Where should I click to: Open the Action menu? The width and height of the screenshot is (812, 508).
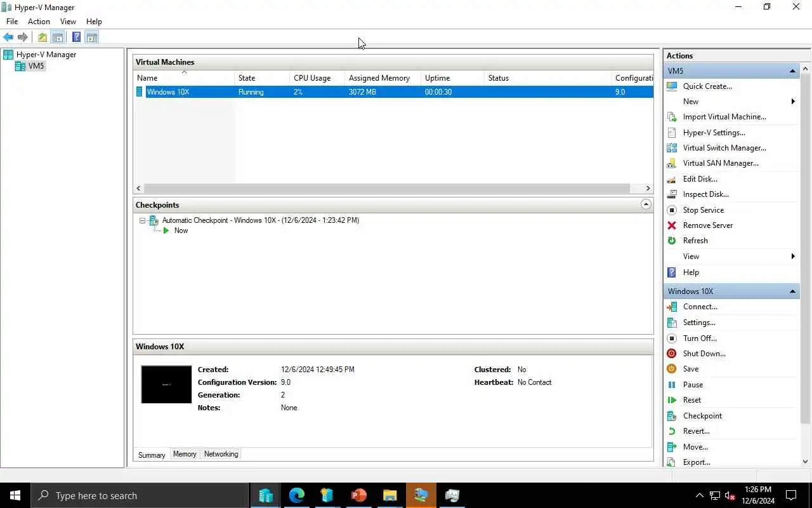click(x=39, y=22)
